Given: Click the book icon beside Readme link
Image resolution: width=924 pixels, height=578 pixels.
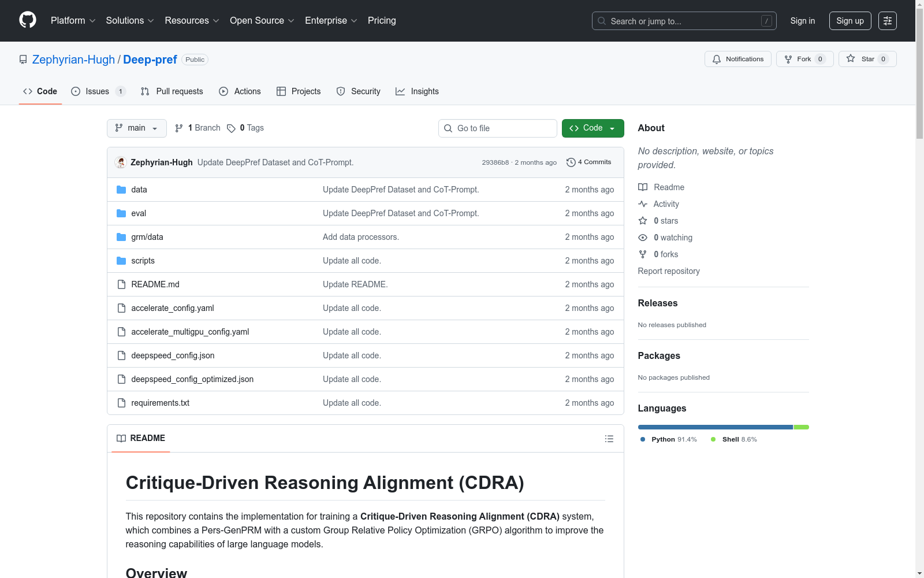Looking at the screenshot, I should point(643,187).
